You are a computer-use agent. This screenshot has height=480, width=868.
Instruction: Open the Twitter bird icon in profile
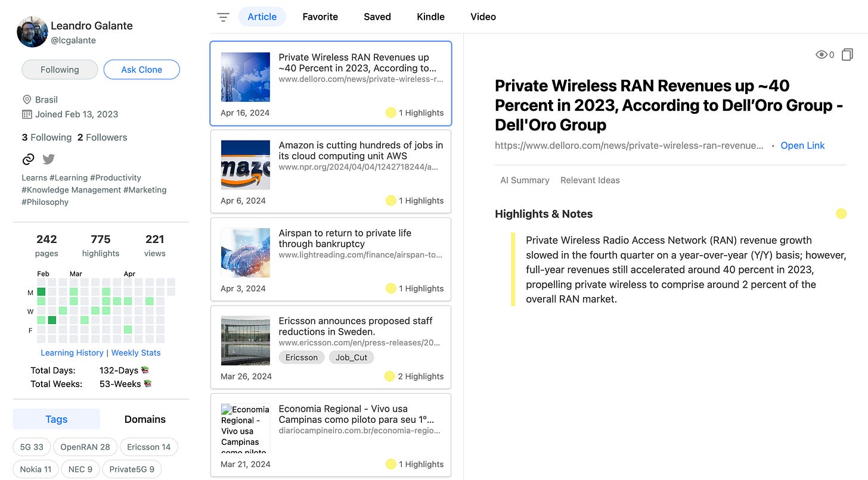tap(49, 159)
